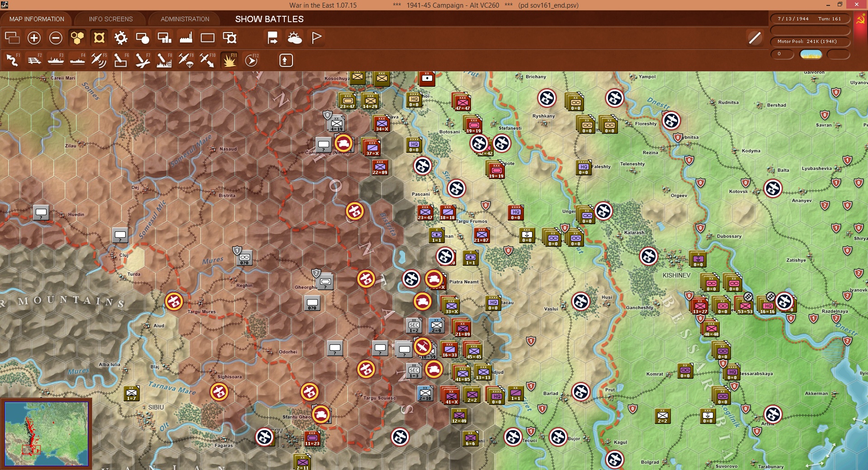Click the F12 circular arrow icon
Image resolution: width=868 pixels, height=470 pixels.
(251, 60)
